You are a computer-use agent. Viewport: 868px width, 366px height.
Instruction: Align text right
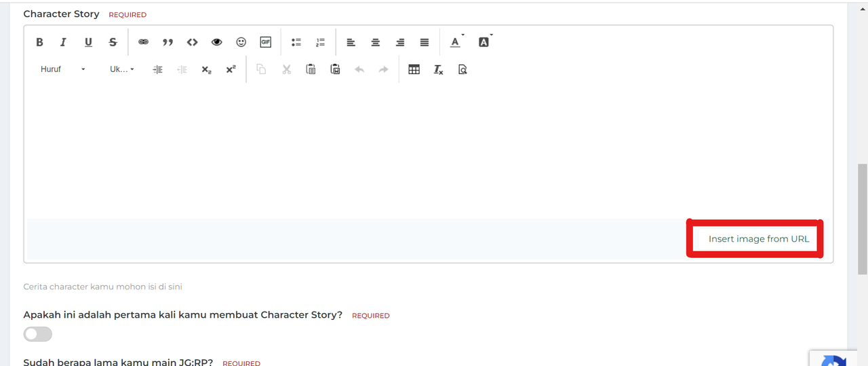point(400,42)
